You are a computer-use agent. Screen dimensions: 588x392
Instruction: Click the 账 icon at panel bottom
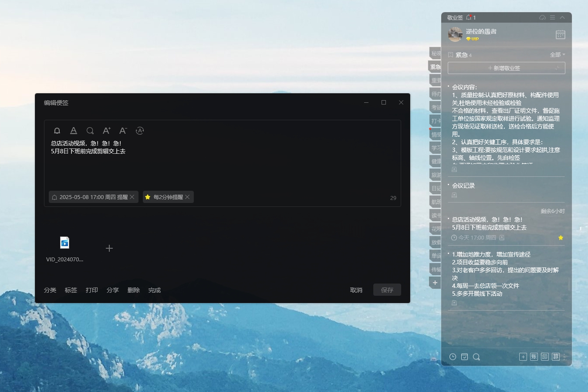coord(534,357)
